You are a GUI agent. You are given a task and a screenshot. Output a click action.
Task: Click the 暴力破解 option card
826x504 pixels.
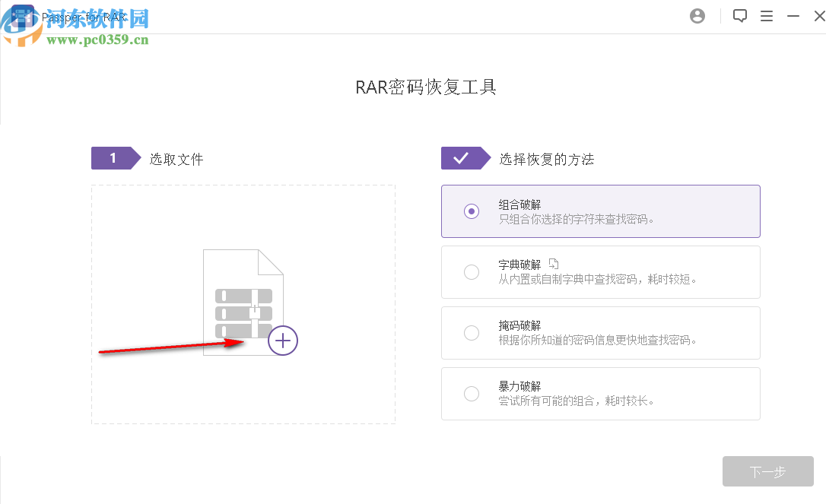[600, 394]
